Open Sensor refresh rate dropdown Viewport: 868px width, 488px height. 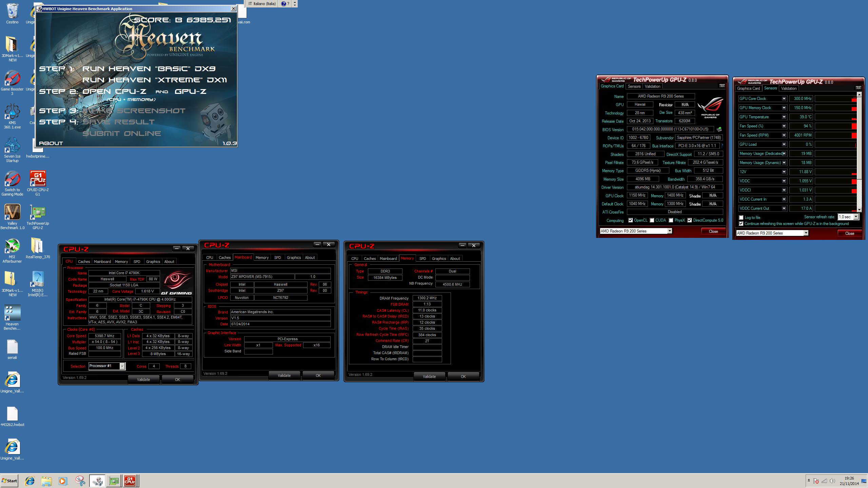(856, 217)
